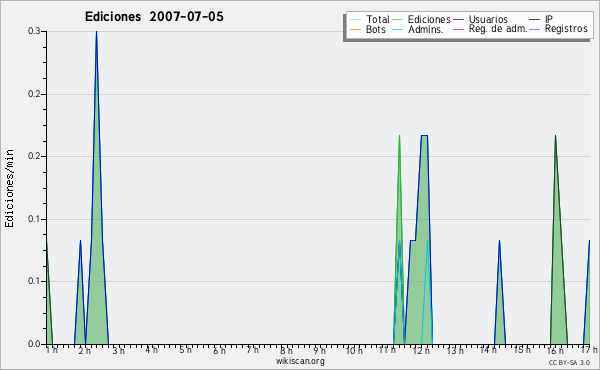Click the '0.3' y-axis value
600x370 pixels.
34,31
